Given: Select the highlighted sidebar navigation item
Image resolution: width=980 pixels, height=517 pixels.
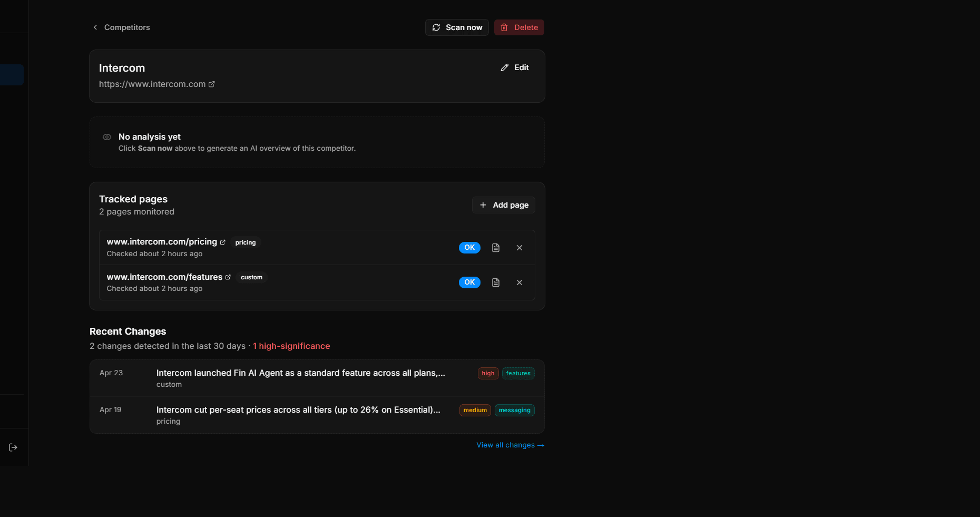Looking at the screenshot, I should pos(12,75).
